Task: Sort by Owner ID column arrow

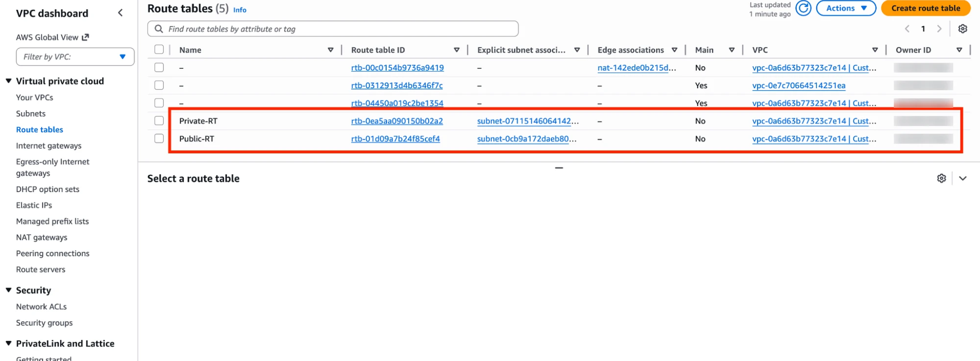Action: pos(959,50)
